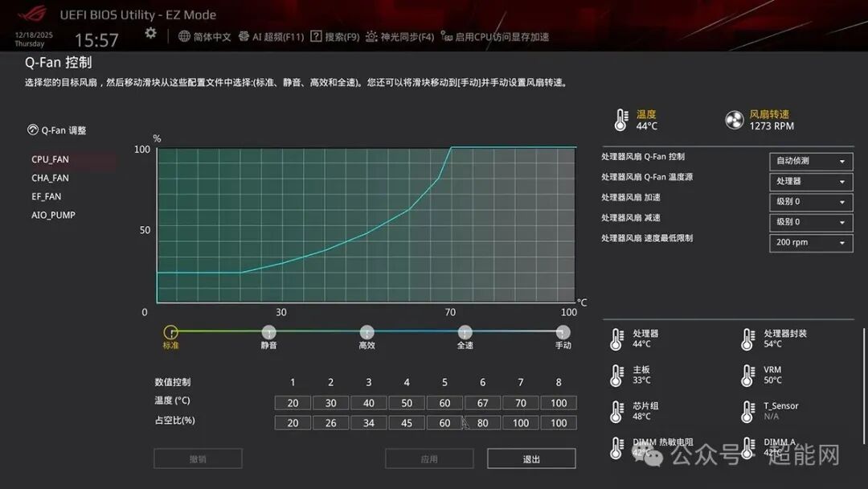The image size is (868, 489).
Task: Select the 全速 full speed fan profile
Action: pos(465,331)
